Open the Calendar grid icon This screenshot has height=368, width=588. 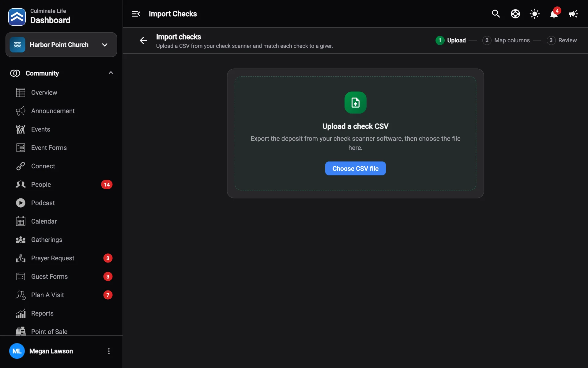pos(21,221)
